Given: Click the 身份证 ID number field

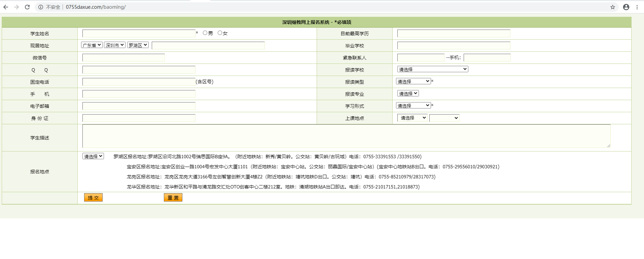Looking at the screenshot, I should pos(139,118).
